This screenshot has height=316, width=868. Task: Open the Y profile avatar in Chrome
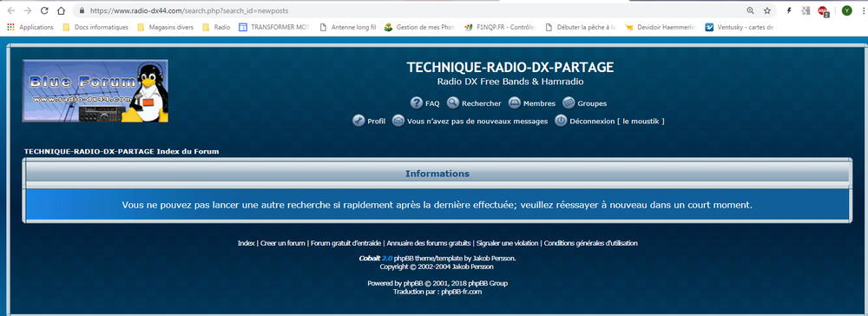pos(846,10)
